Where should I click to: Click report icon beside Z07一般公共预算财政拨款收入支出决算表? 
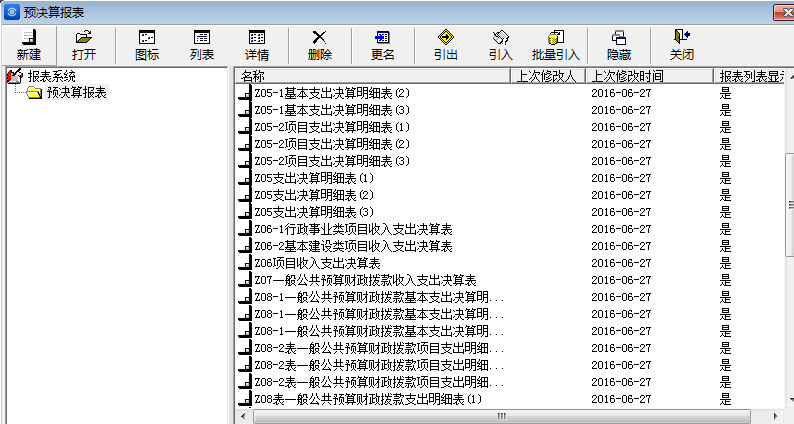tap(245, 280)
